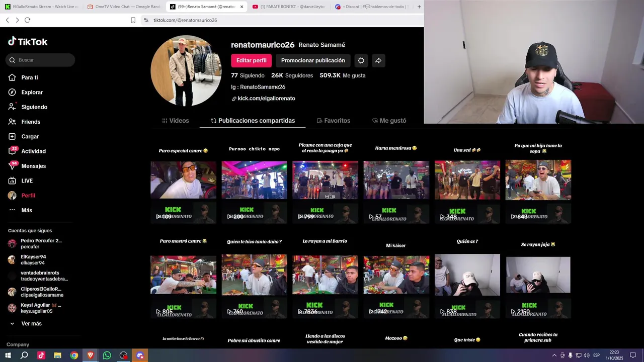
Task: Open Siguiendo in the sidebar
Action: tap(28, 107)
